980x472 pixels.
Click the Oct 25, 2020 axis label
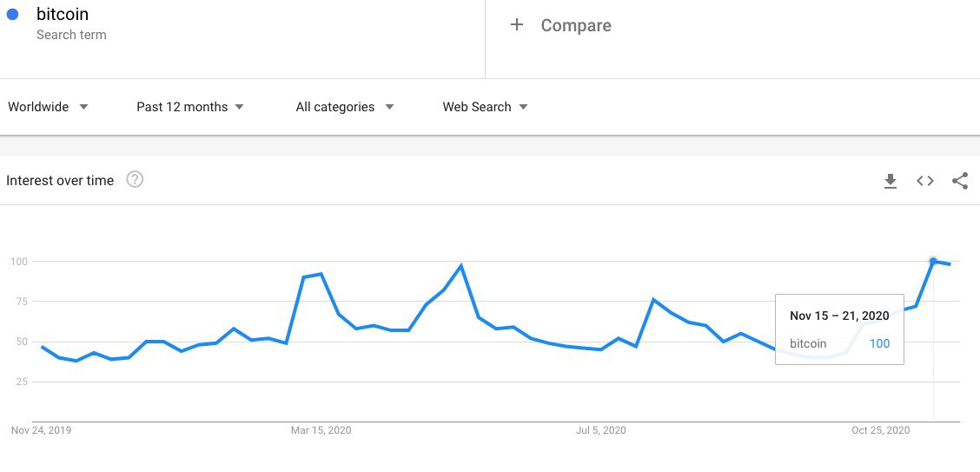coord(880,430)
